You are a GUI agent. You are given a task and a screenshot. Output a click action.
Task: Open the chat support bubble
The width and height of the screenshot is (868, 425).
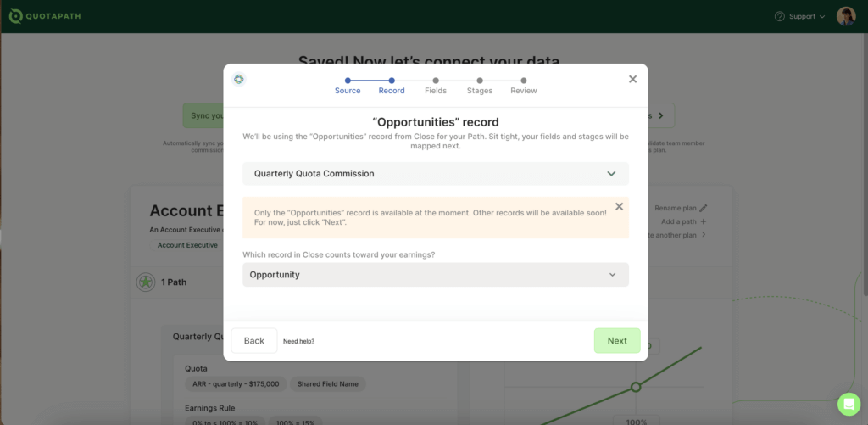coord(849,404)
